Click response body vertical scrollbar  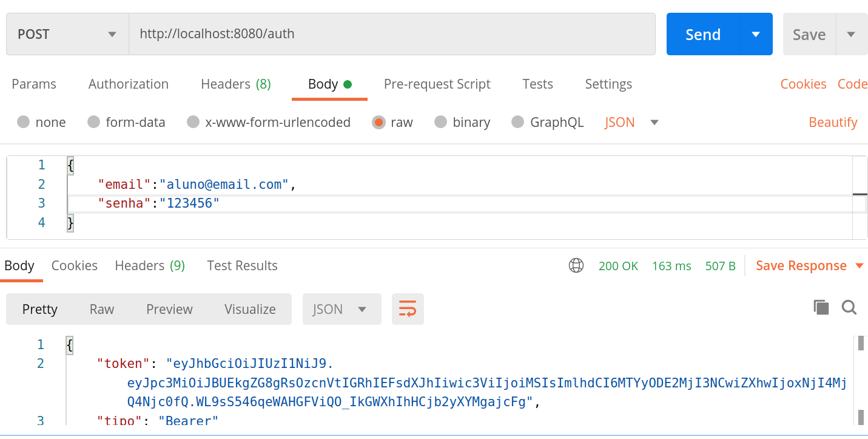point(860,380)
